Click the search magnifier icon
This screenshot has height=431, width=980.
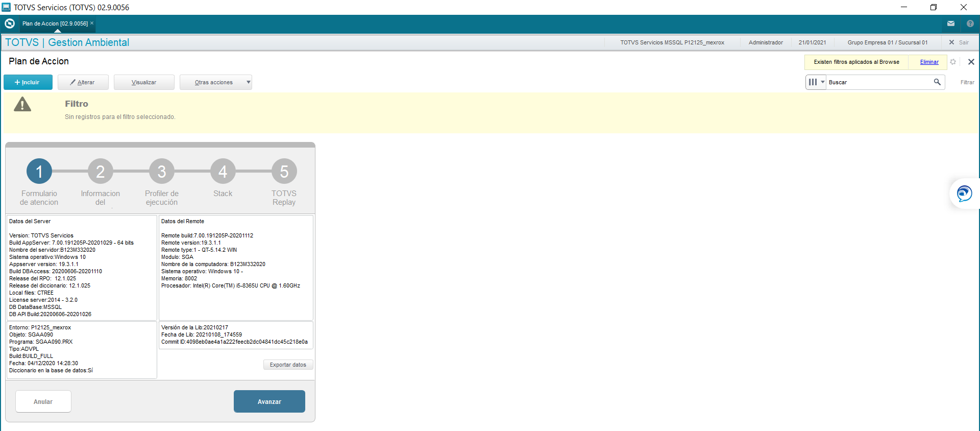click(x=937, y=82)
